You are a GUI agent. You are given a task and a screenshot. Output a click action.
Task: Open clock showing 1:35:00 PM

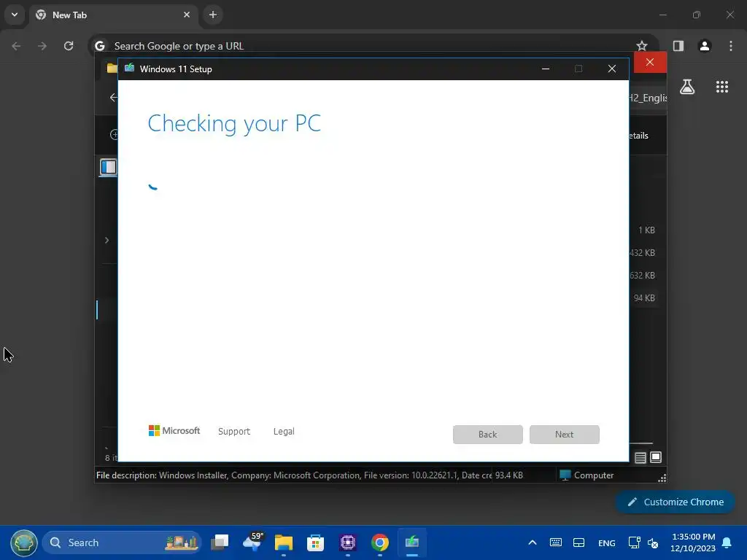(693, 542)
